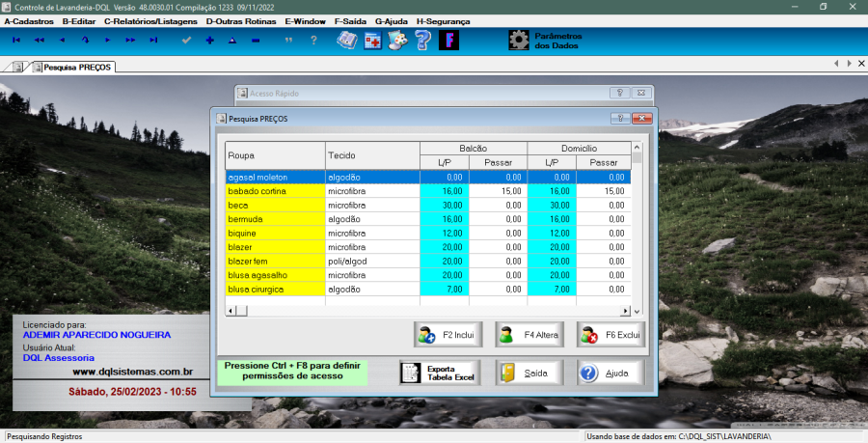Open the C-Relatórios/Listagens menu
This screenshot has height=443, width=868.
(x=150, y=20)
